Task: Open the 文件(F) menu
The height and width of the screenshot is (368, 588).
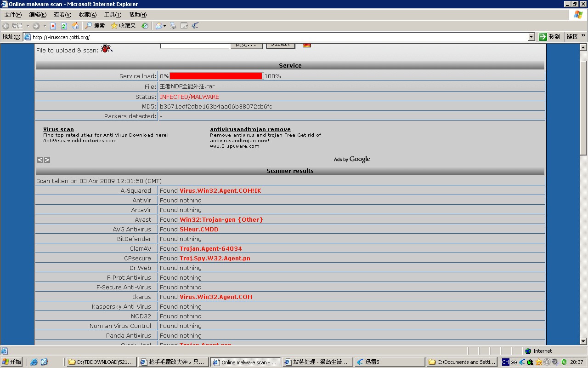Action: 13,15
